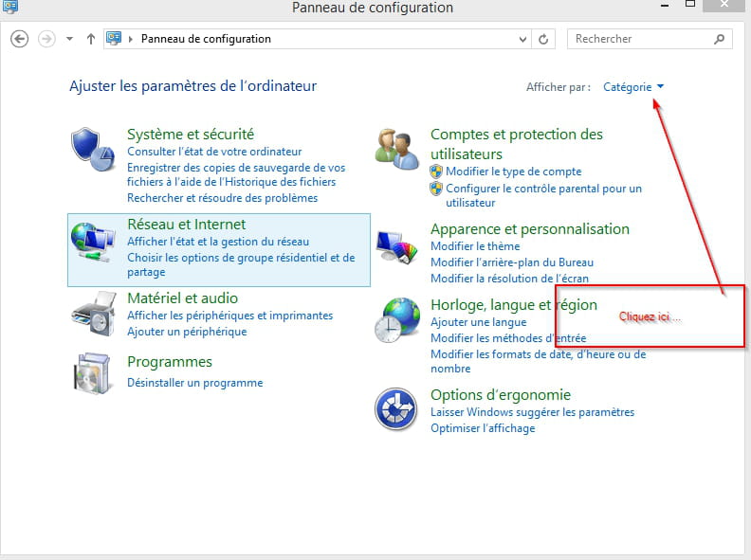Screen dimensions: 751x560
Task: Click Modifier l'arrière-plan du Bureau
Action: click(x=512, y=262)
